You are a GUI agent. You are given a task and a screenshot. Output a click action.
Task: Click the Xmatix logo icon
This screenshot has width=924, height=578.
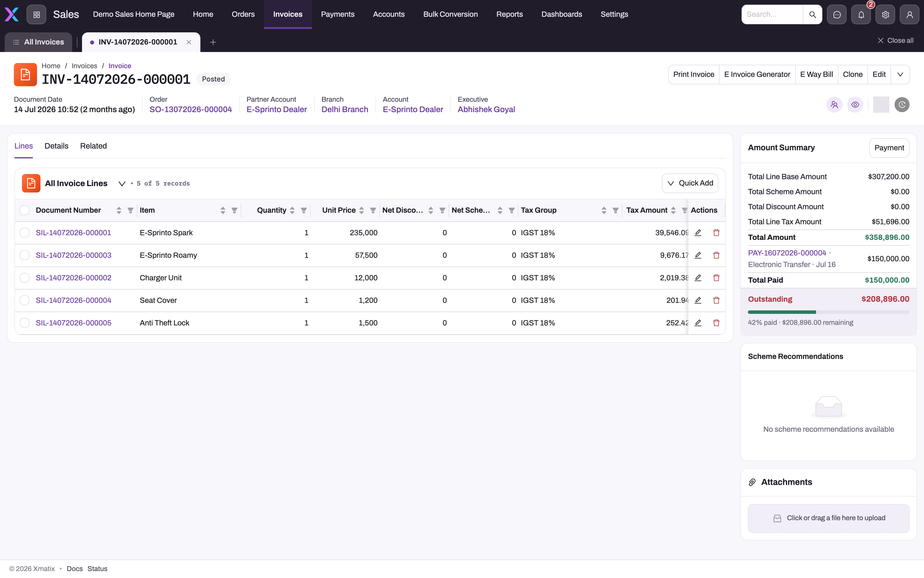(x=12, y=14)
